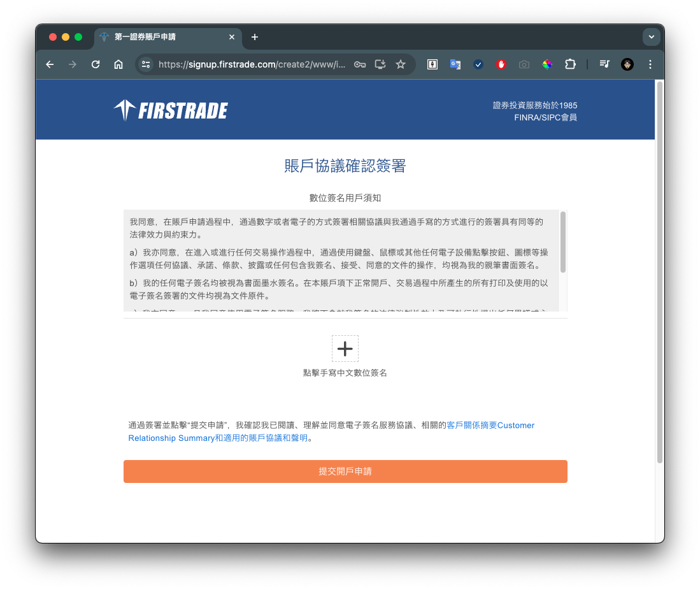
Task: Click the plus icon to add handwritten signature
Action: (345, 349)
